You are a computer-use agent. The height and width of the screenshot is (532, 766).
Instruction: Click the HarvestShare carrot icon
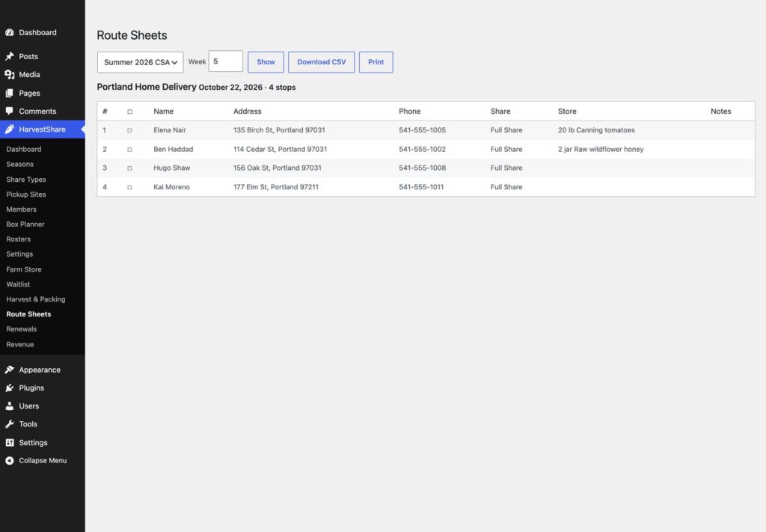point(9,129)
